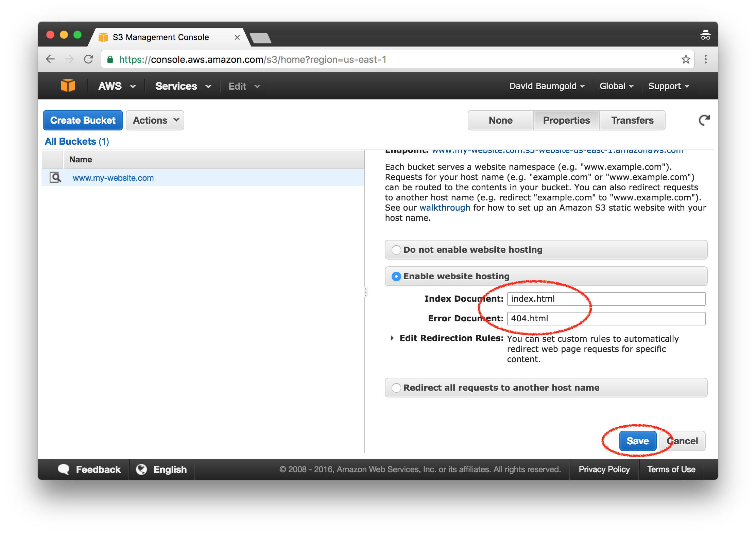Switch to the None view tab
756x534 pixels.
500,120
